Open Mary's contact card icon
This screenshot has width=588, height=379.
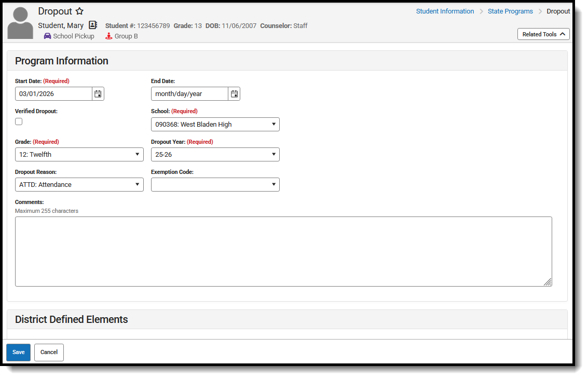(x=92, y=25)
